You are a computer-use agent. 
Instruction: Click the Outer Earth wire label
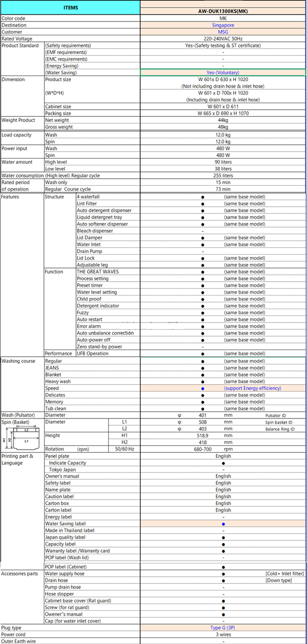(x=19, y=641)
